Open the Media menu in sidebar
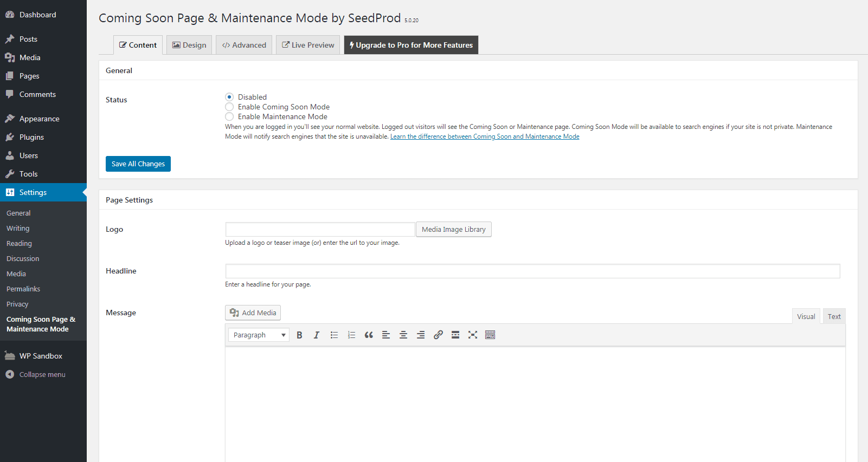The height and width of the screenshot is (462, 868). point(43,57)
